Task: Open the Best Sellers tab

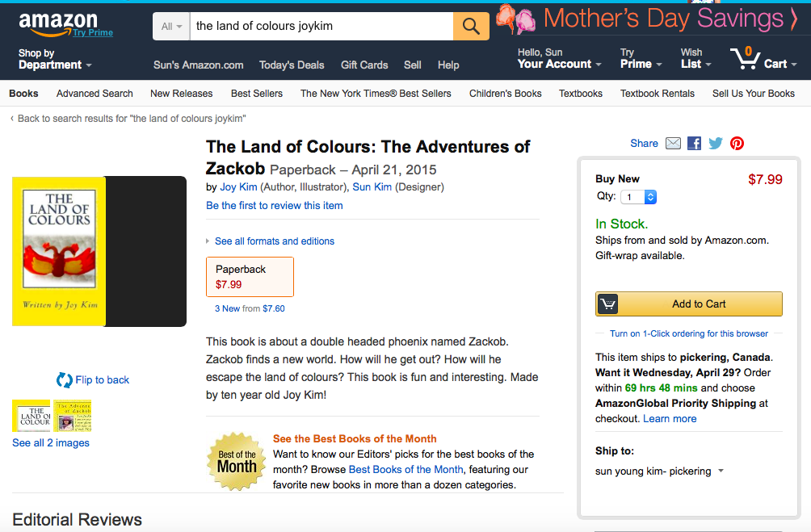Action: click(x=257, y=94)
